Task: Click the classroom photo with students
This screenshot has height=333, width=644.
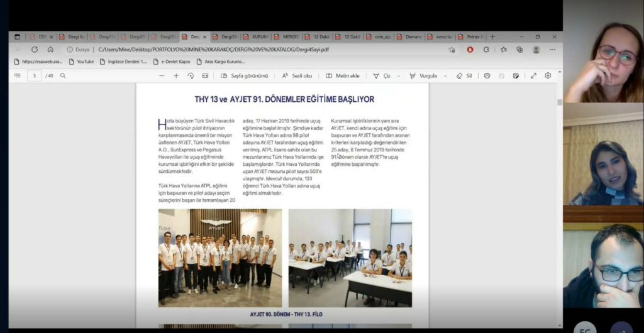Action: (350, 258)
